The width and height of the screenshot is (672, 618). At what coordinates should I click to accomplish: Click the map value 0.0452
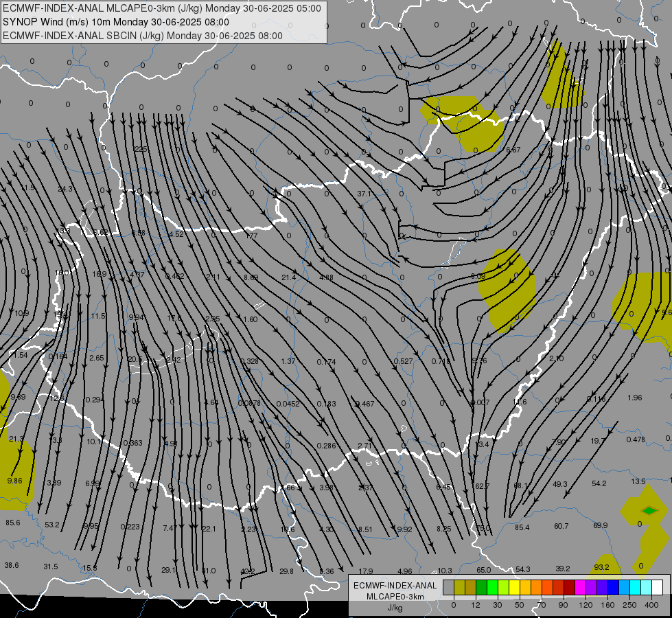288,404
